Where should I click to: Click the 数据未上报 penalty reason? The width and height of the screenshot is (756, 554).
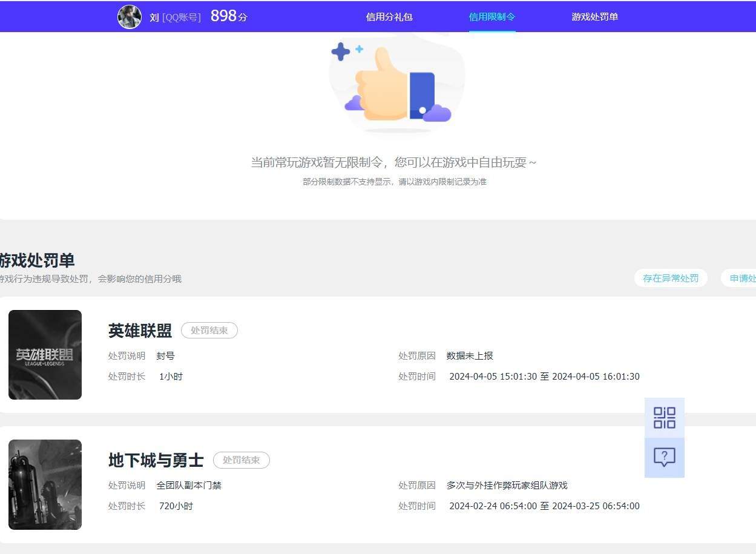pyautogui.click(x=470, y=356)
